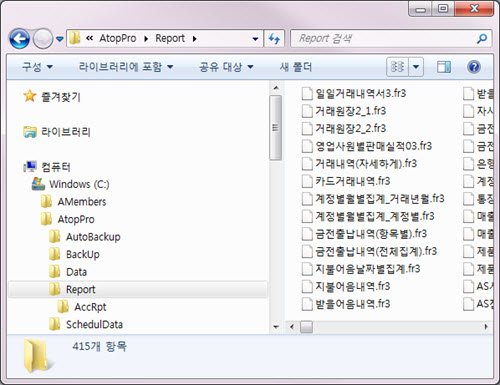Toggle the preview pane icon
Screen dimensions: 500x385
coord(444,67)
